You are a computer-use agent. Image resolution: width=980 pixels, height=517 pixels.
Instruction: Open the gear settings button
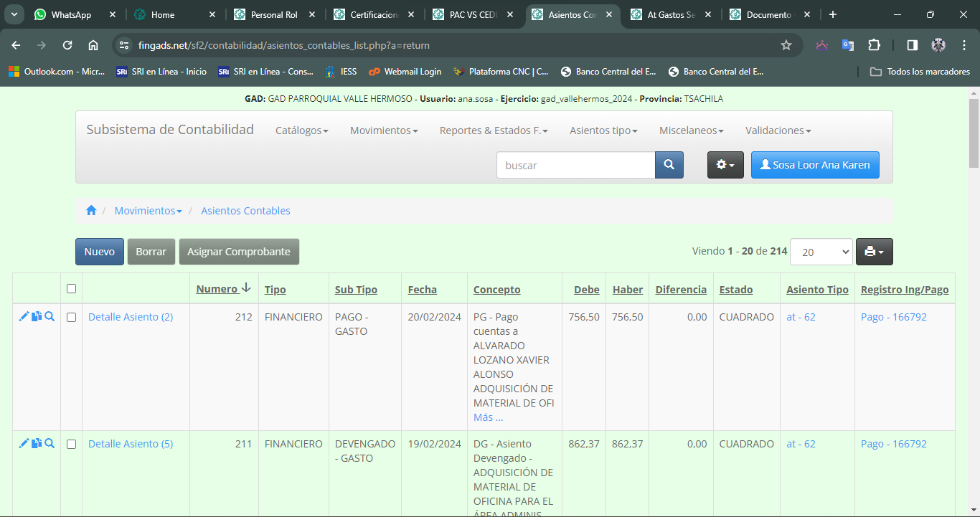[725, 165]
